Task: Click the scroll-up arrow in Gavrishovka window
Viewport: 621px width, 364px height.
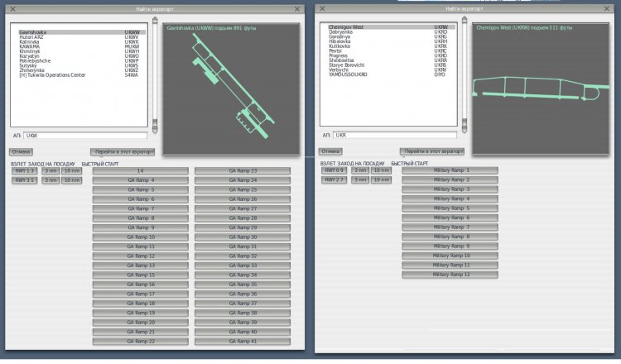Action: click(x=155, y=20)
